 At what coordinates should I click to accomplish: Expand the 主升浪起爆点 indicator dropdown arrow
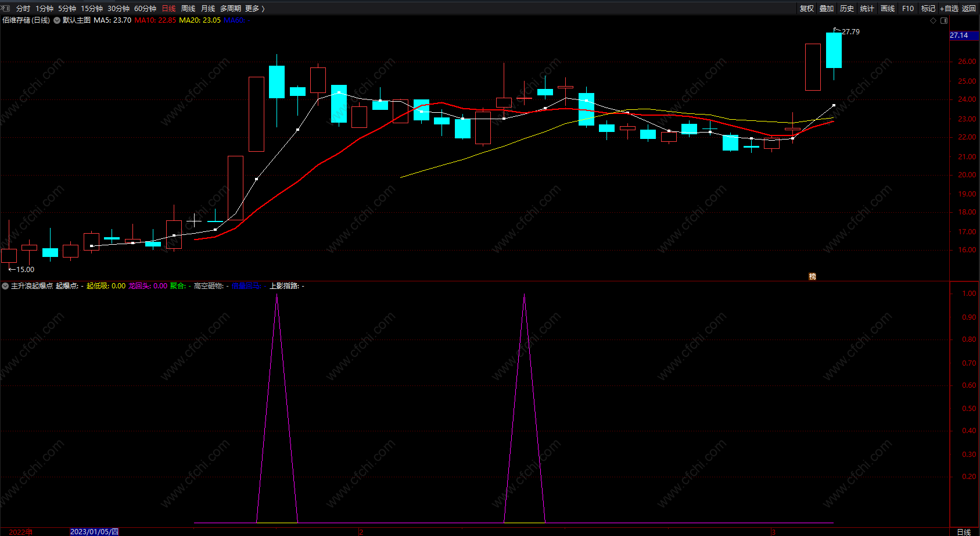5,286
